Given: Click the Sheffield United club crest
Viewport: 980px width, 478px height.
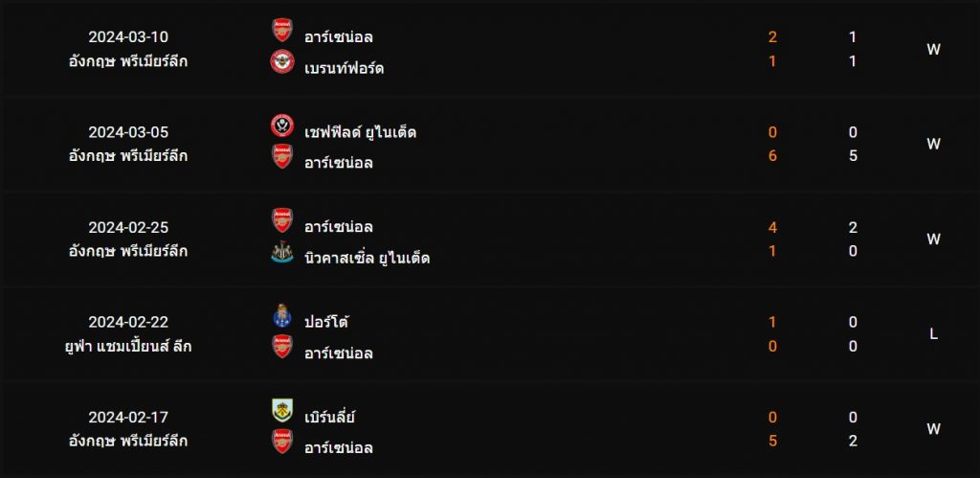Looking at the screenshot, I should tap(282, 125).
